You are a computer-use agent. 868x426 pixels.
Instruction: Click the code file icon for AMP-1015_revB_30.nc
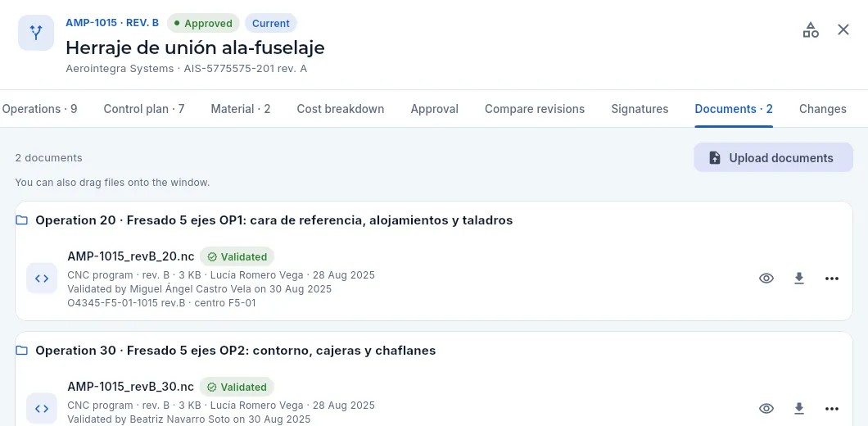click(x=42, y=408)
